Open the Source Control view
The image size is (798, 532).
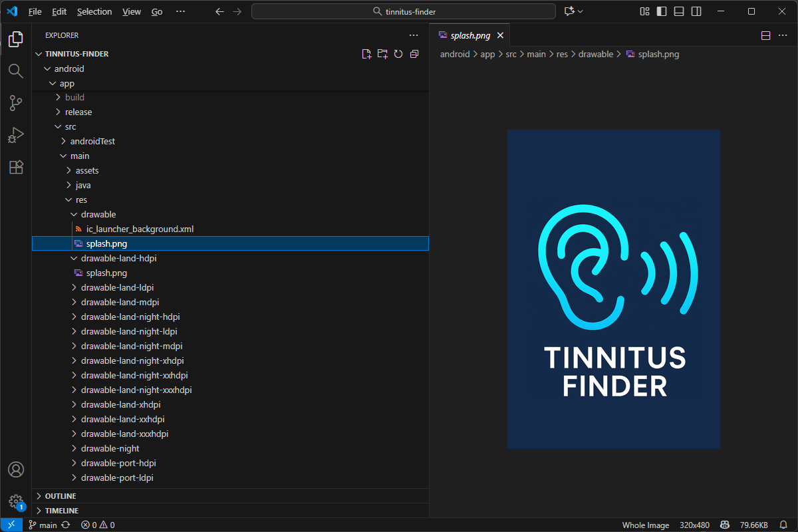click(16, 103)
